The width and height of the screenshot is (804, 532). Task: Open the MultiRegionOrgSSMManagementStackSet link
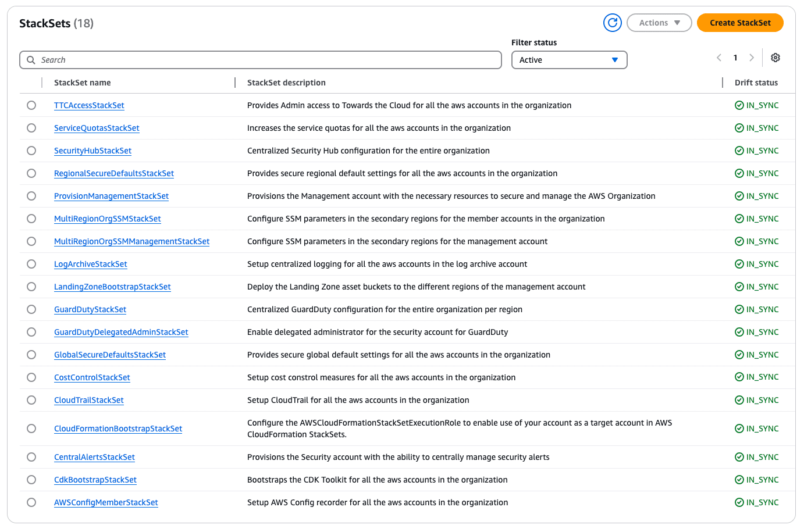click(131, 241)
